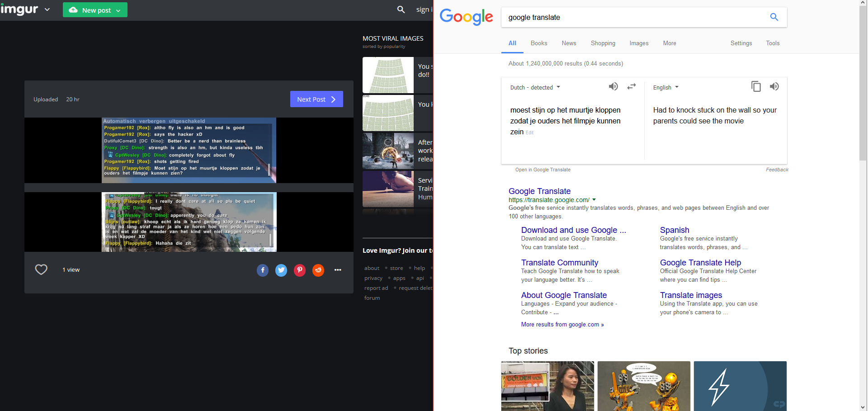
Task: Expand the Dutch - detected language dropdown
Action: tap(535, 87)
